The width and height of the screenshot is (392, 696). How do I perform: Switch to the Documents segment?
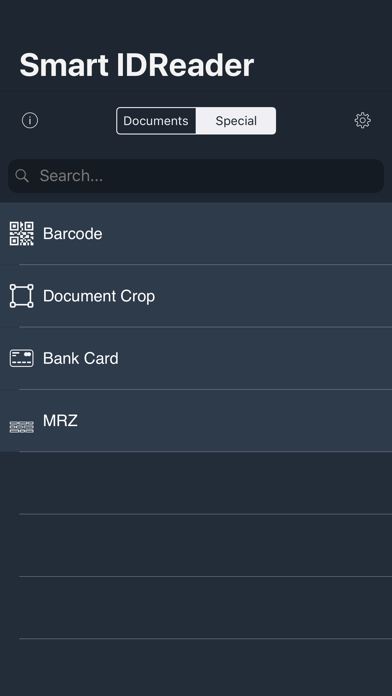156,121
